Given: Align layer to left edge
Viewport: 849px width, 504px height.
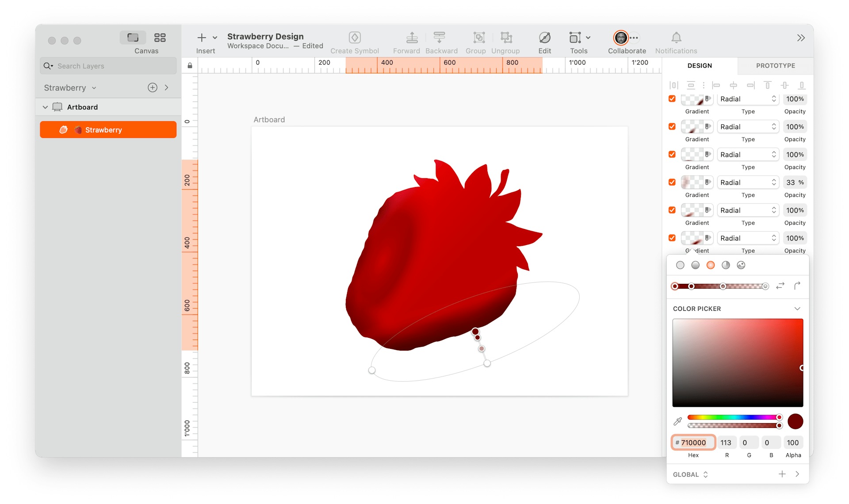Looking at the screenshot, I should coord(716,85).
